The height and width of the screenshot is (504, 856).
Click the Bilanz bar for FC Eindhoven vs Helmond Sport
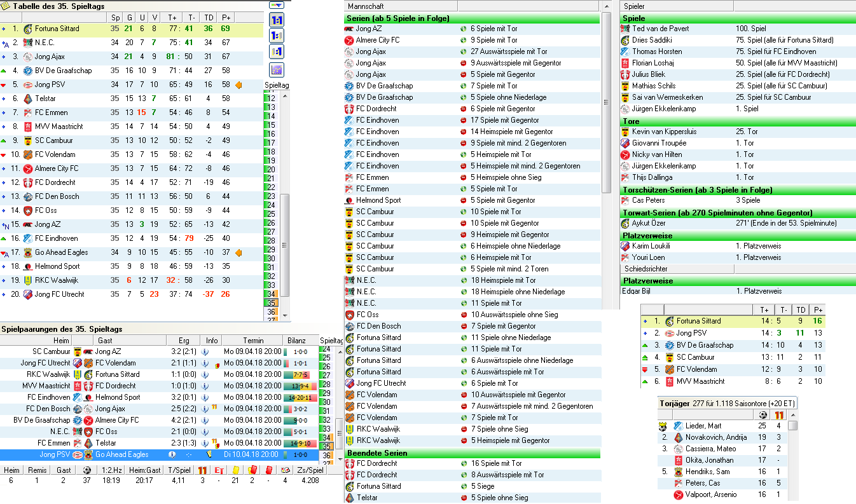point(300,397)
